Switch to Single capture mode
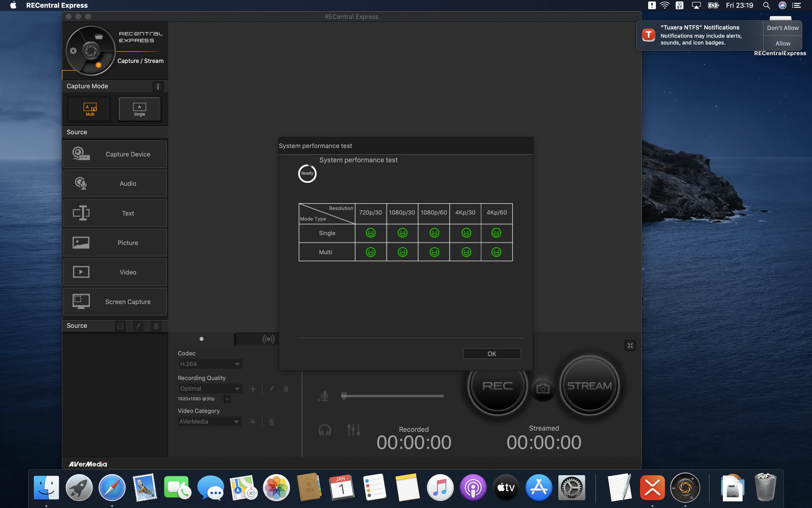Viewport: 812px width, 508px height. [139, 109]
